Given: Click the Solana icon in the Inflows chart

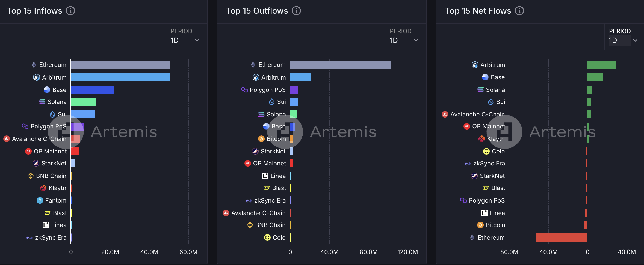Looking at the screenshot, I should [x=42, y=102].
